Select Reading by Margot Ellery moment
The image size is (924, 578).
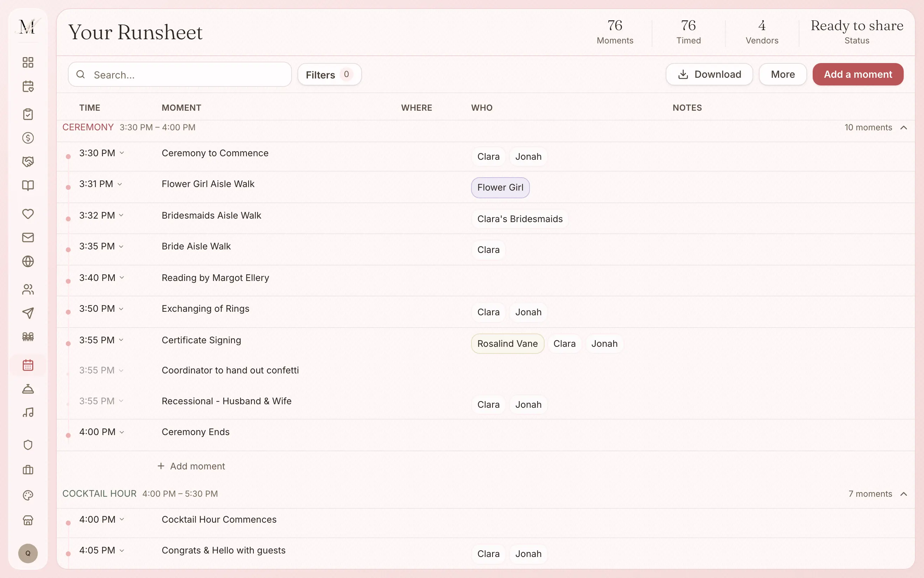(215, 278)
